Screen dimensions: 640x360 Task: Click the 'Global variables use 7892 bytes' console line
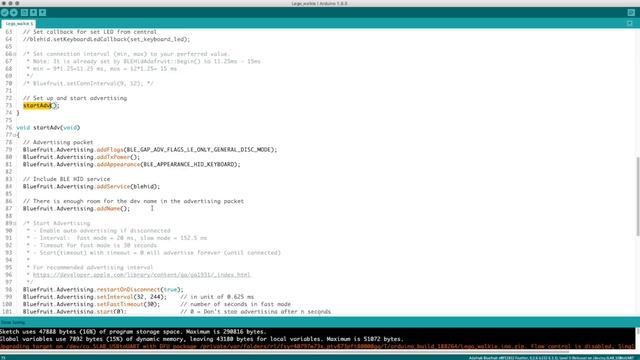click(202, 339)
